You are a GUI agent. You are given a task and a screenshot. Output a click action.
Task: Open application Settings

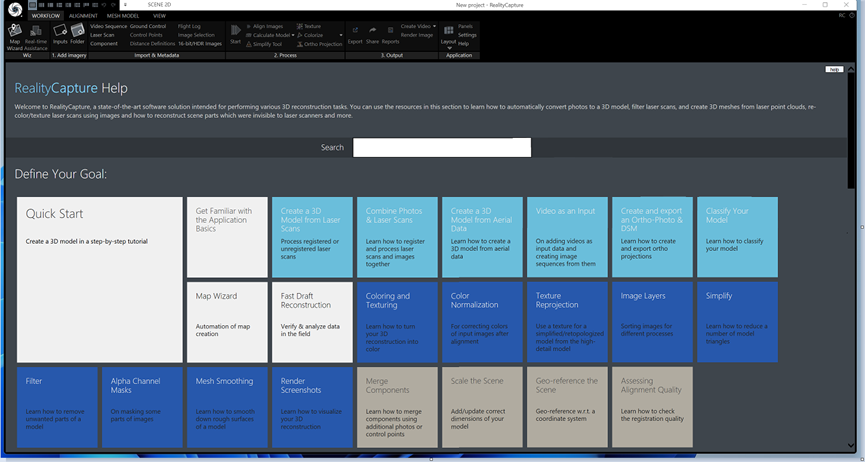pos(467,35)
